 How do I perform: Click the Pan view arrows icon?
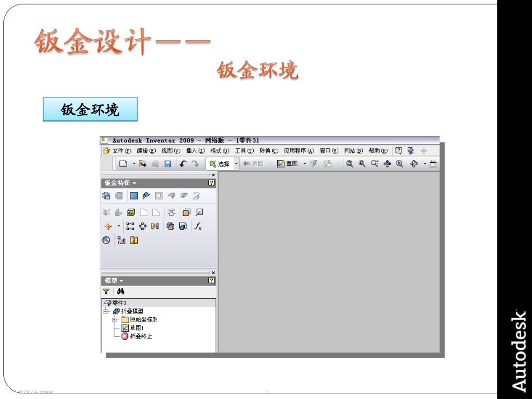pos(387,164)
